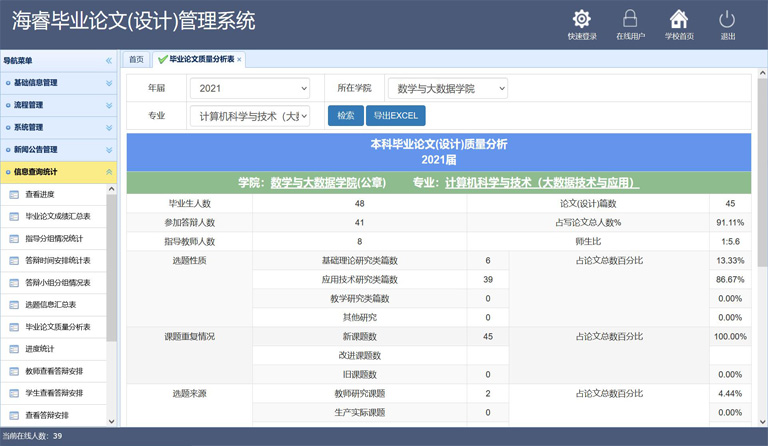Expand 流程管理 menu section

tap(58, 105)
